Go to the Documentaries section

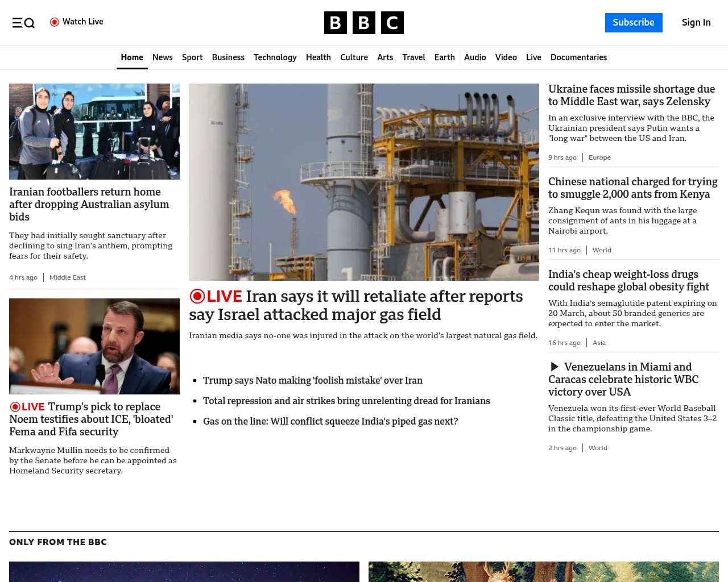[578, 57]
